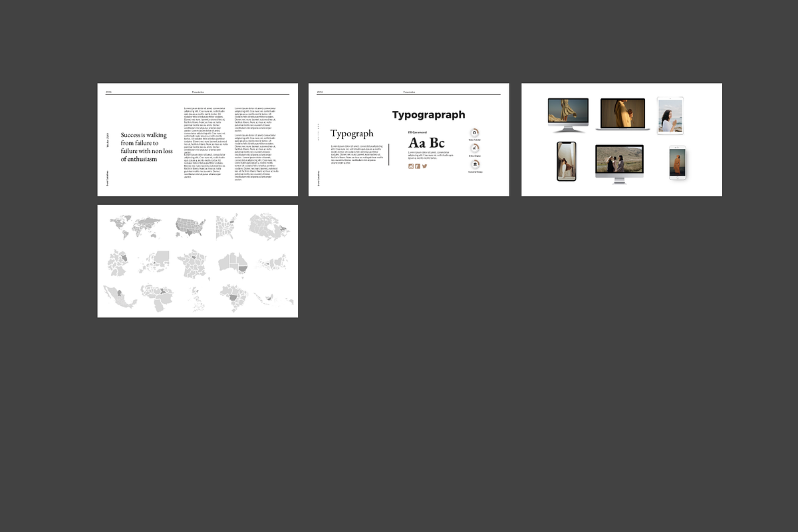Click the Facebook icon on typography slide
This screenshot has height=532, width=798.
[x=418, y=166]
